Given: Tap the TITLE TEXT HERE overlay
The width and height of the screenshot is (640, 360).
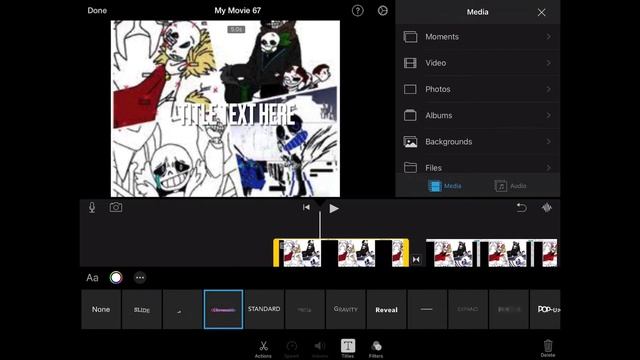Looking at the screenshot, I should pos(237,115).
